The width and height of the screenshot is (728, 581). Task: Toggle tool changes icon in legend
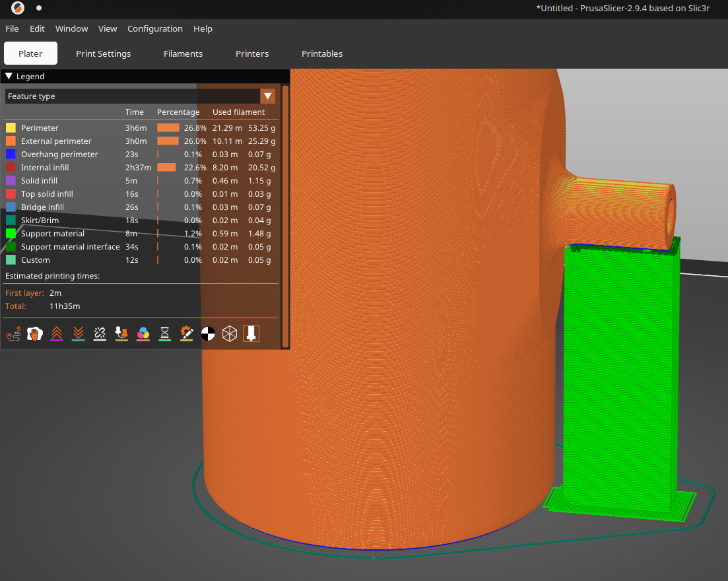tap(121, 334)
